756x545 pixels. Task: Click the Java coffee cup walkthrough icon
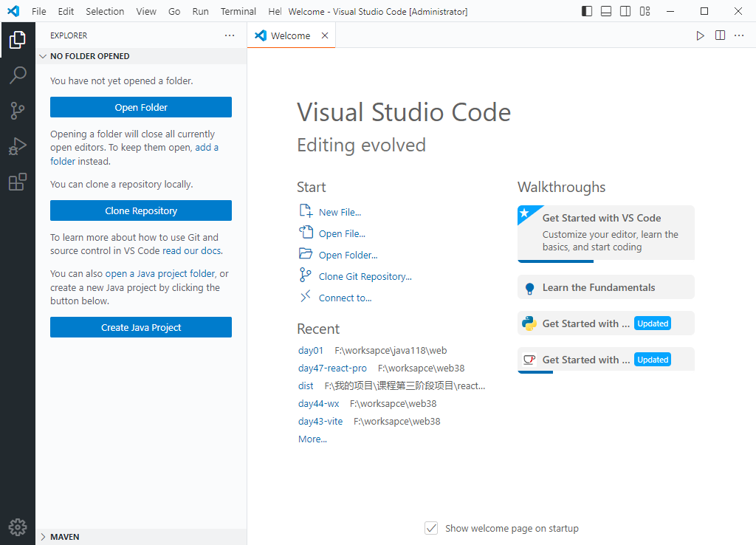point(529,360)
